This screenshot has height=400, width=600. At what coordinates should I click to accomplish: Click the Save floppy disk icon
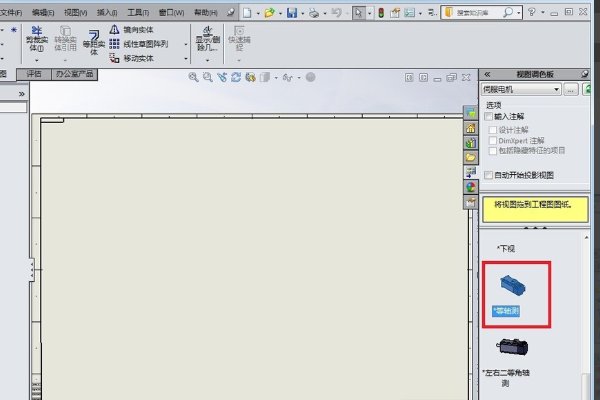[x=292, y=13]
